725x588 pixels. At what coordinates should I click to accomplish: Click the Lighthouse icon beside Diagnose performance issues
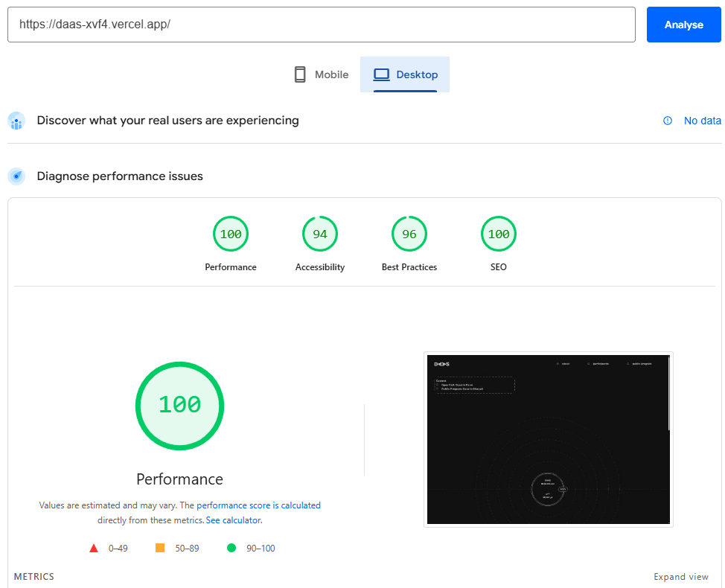coord(16,176)
